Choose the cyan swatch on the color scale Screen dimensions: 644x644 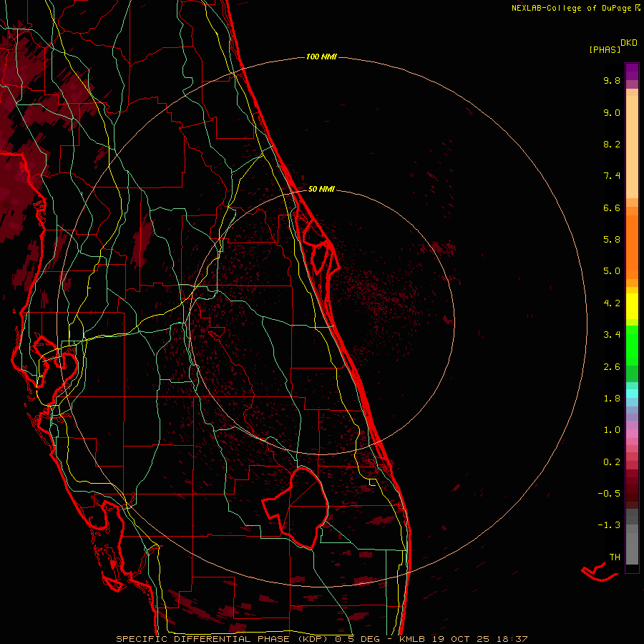pos(632,393)
